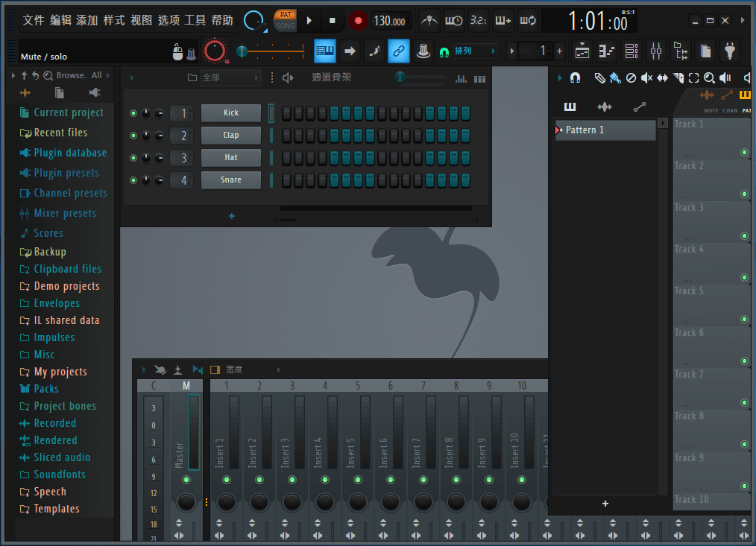Show automation clips tab in picker
Image resolution: width=756 pixels, height=546 pixels.
640,107
